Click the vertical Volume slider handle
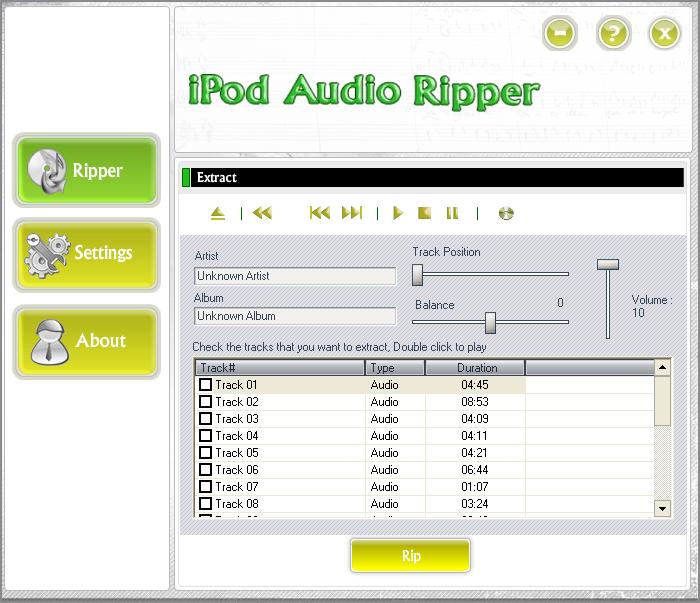 (608, 265)
